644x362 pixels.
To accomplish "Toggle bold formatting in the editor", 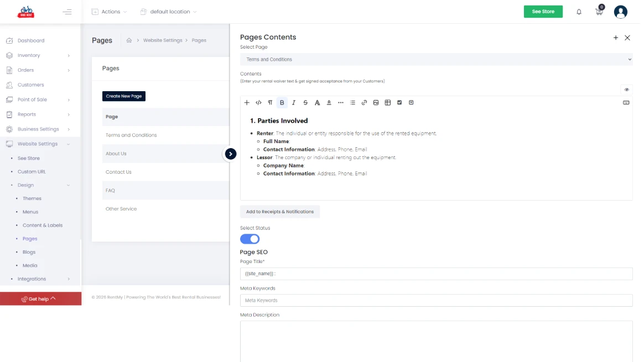I will pyautogui.click(x=282, y=102).
